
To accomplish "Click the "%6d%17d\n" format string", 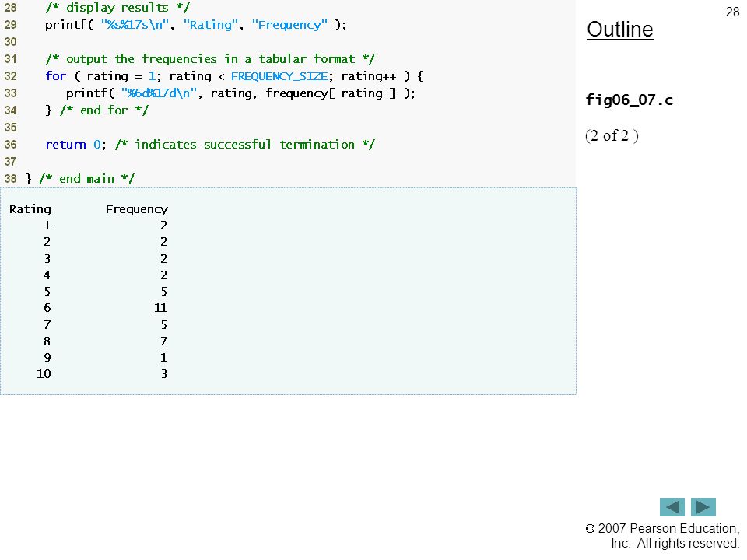I will click(159, 93).
